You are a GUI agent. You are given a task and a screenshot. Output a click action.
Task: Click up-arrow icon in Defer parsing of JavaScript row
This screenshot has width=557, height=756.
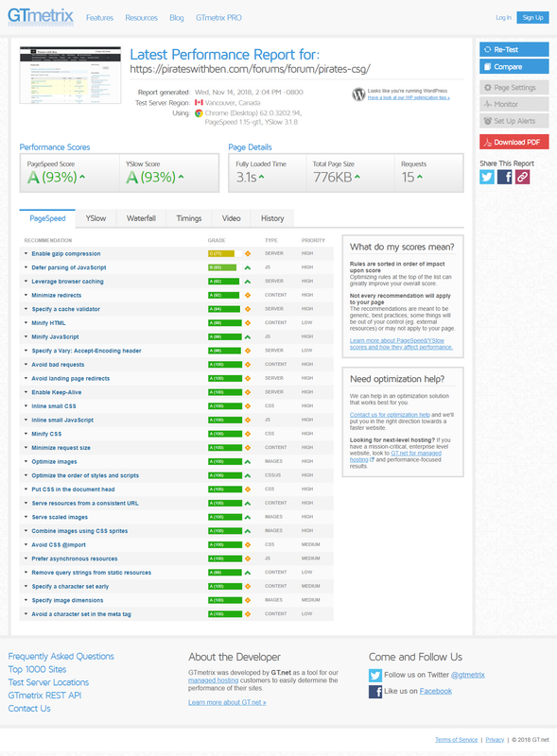pos(248,267)
